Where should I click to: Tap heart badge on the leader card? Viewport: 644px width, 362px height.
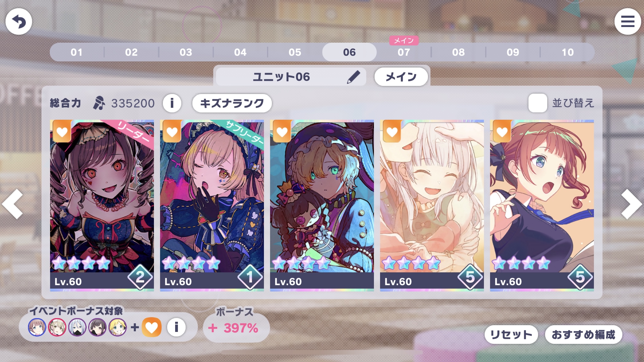(x=62, y=132)
